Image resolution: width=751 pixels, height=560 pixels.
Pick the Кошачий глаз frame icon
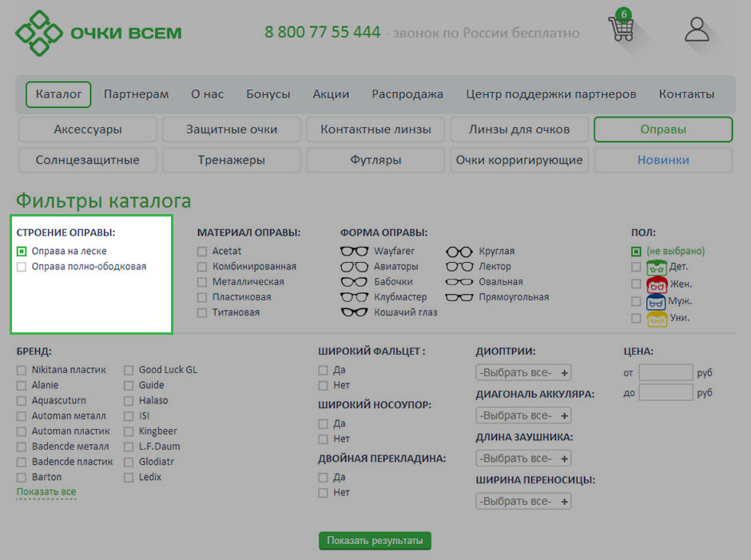[x=354, y=312]
